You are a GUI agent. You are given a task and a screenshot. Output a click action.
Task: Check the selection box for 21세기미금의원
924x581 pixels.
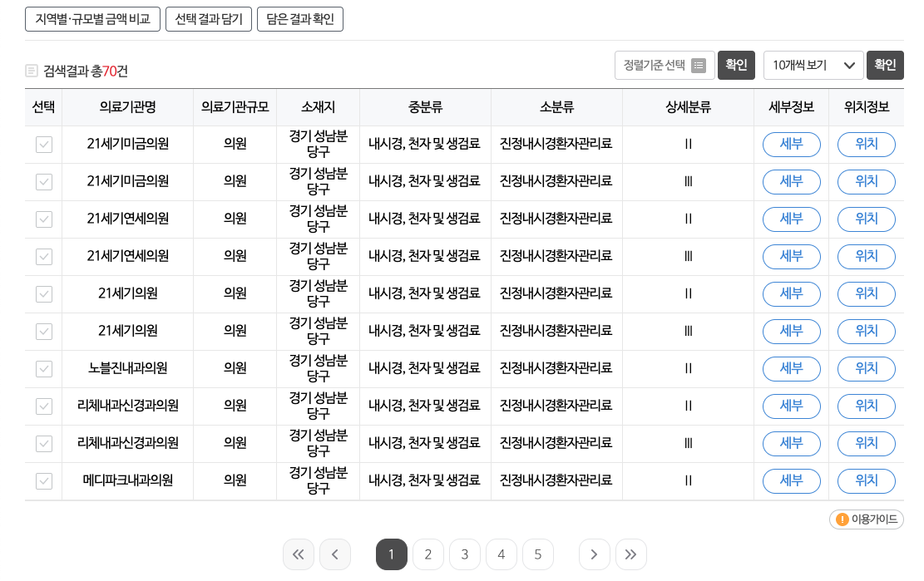point(43,144)
